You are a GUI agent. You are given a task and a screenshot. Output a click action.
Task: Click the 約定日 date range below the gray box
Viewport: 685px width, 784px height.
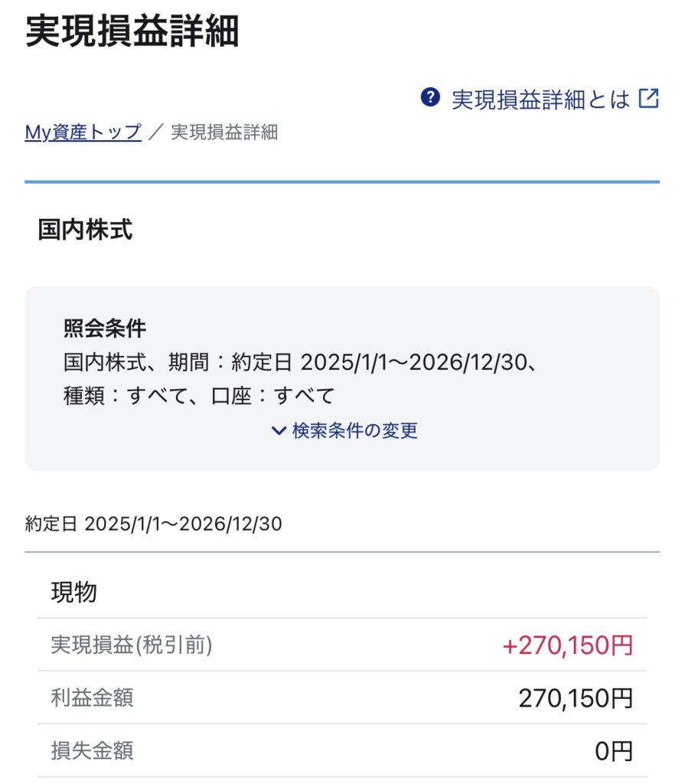(x=153, y=524)
